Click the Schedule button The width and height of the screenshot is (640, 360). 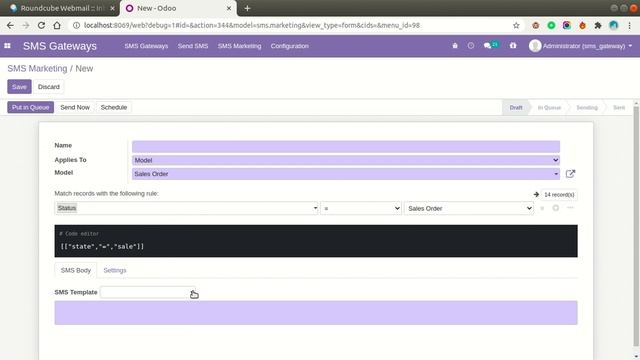click(114, 107)
